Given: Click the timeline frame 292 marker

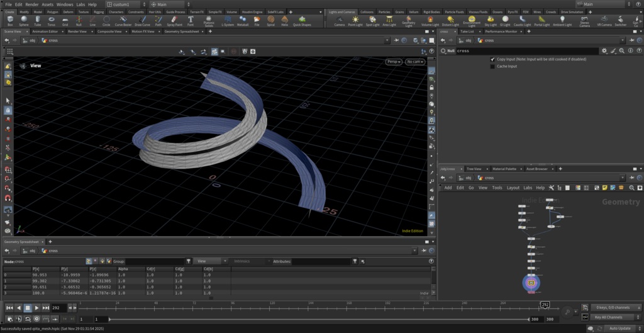Looking at the screenshot, I should [x=545, y=305].
